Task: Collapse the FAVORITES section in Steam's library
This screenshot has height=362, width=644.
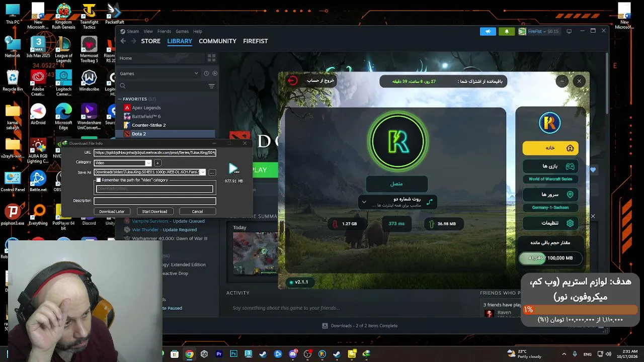Action: coord(120,99)
